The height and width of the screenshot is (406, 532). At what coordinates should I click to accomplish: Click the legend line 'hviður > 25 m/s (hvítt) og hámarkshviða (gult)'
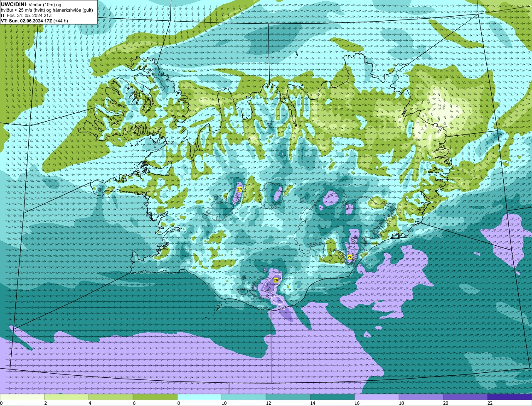pos(47,10)
